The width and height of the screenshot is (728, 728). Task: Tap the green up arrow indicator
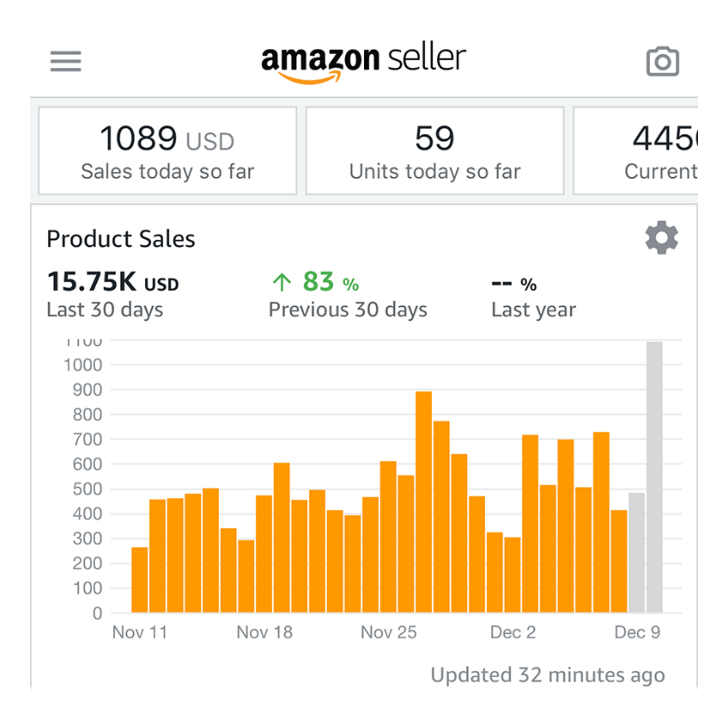click(282, 282)
